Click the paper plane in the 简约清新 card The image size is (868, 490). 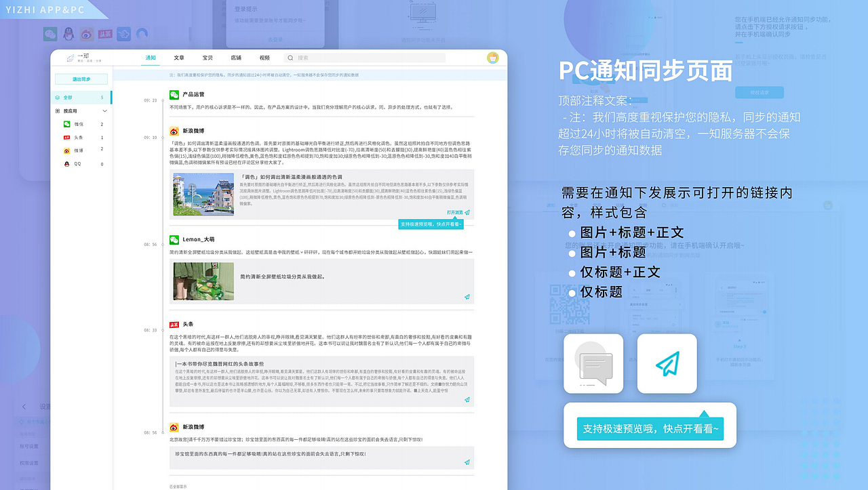point(467,297)
